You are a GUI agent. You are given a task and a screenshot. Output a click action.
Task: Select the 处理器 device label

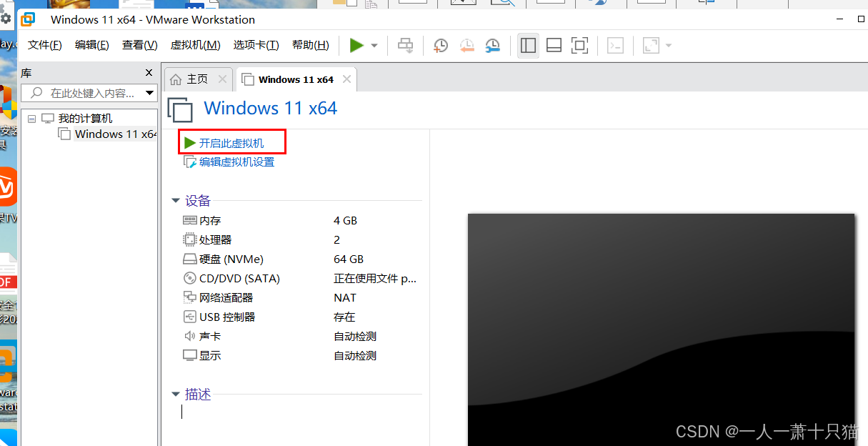[216, 240]
